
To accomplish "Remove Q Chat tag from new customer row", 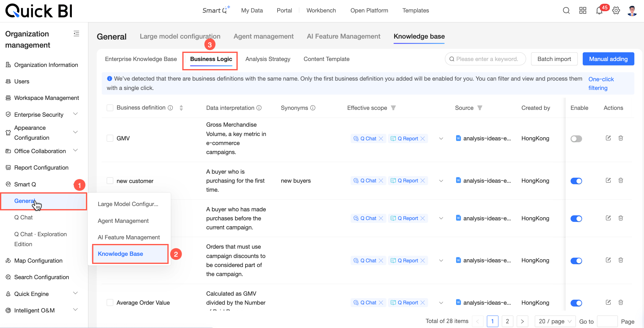I will pyautogui.click(x=381, y=180).
